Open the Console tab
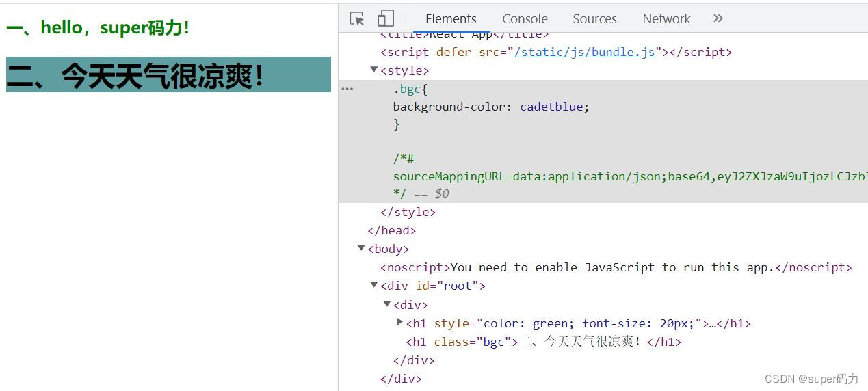Image resolution: width=868 pixels, height=391 pixels. coord(525,19)
